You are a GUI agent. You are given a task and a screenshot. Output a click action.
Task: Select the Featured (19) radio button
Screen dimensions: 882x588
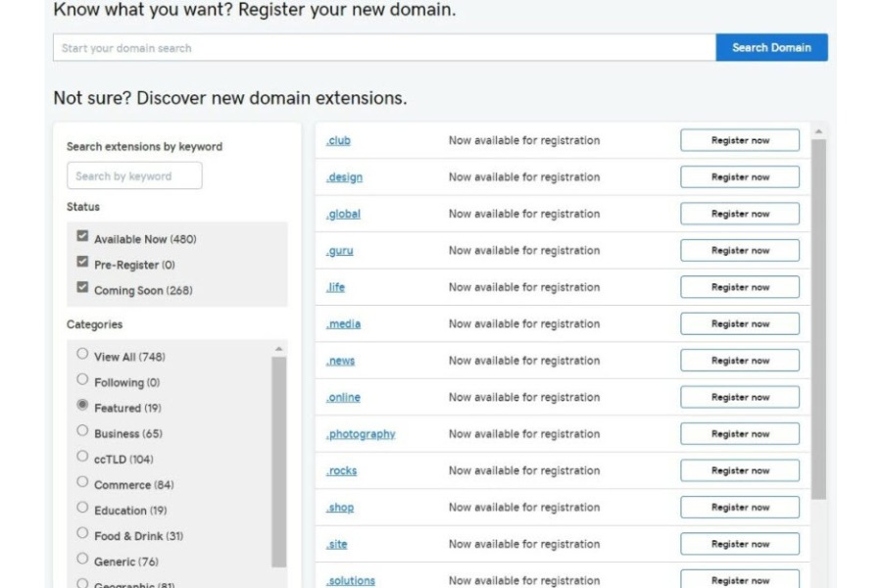82,405
